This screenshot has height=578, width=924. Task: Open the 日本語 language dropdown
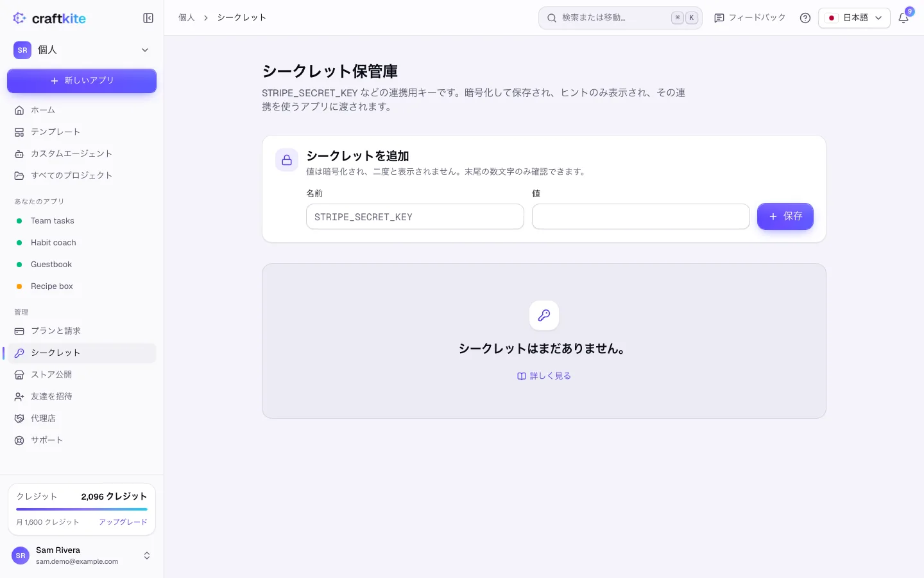tap(854, 18)
